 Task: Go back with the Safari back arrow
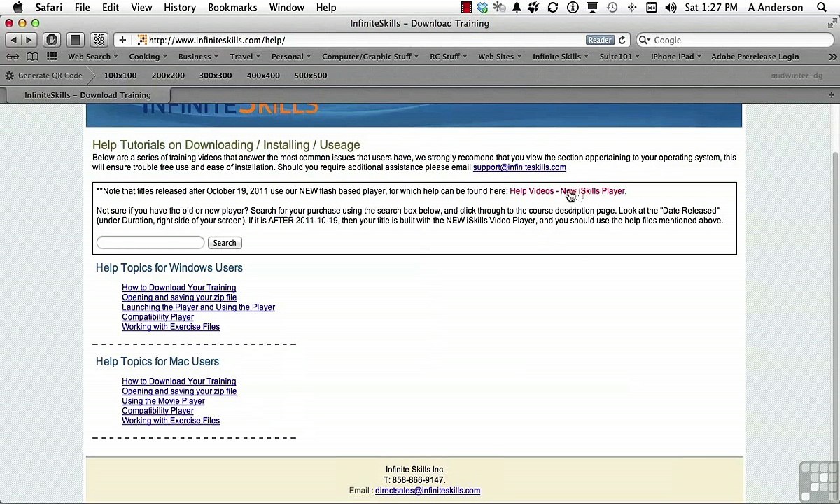[13, 40]
